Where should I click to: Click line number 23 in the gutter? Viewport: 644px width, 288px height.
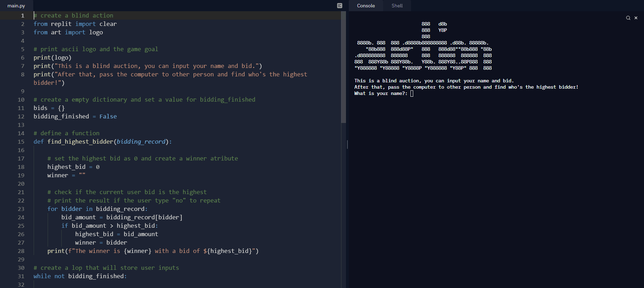tap(21, 209)
